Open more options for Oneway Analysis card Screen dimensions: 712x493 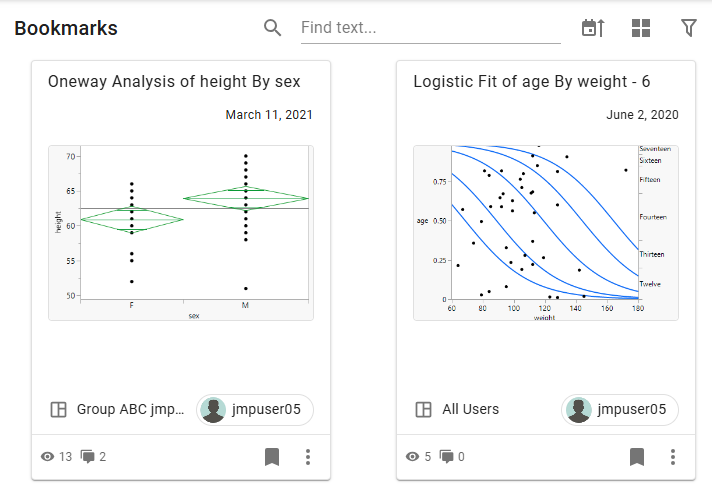click(x=308, y=457)
